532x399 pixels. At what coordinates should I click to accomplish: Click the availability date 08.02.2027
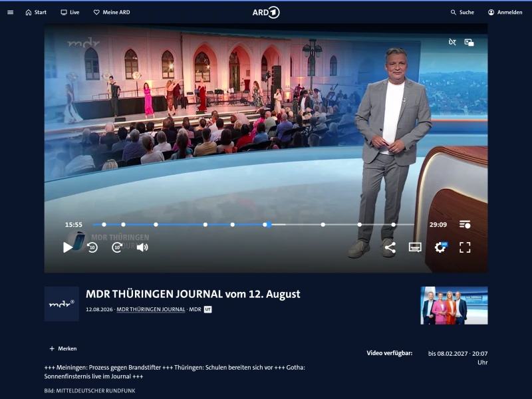pos(453,354)
